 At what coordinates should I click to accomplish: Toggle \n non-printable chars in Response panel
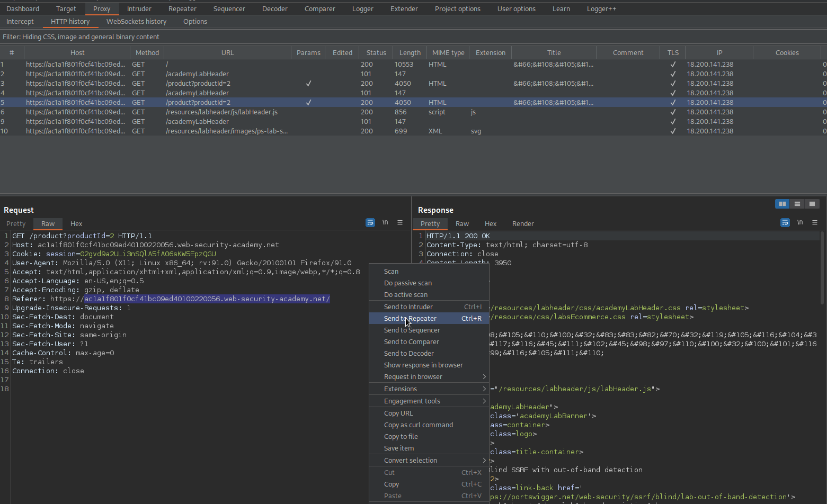point(800,222)
